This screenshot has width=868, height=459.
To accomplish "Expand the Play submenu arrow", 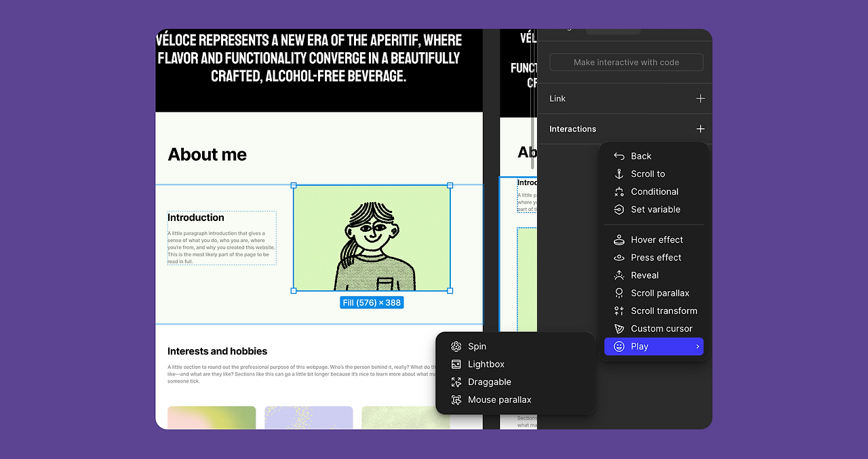I will (697, 346).
